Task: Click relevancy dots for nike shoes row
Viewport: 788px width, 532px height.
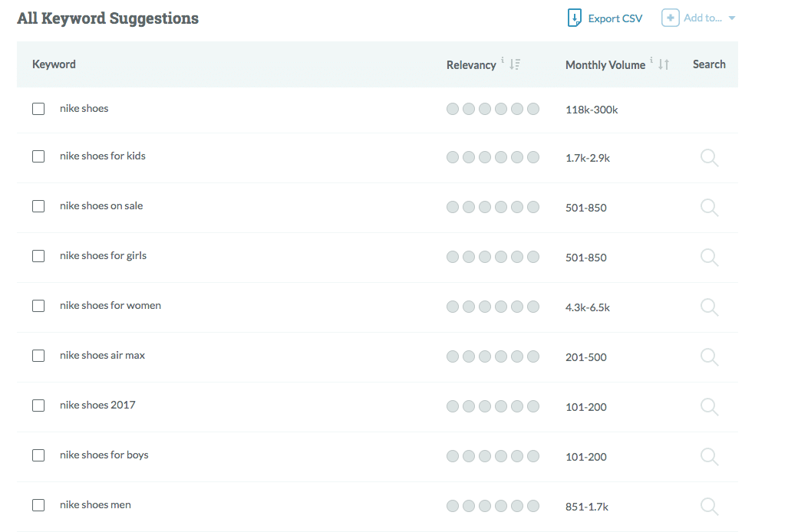Action: coord(493,109)
